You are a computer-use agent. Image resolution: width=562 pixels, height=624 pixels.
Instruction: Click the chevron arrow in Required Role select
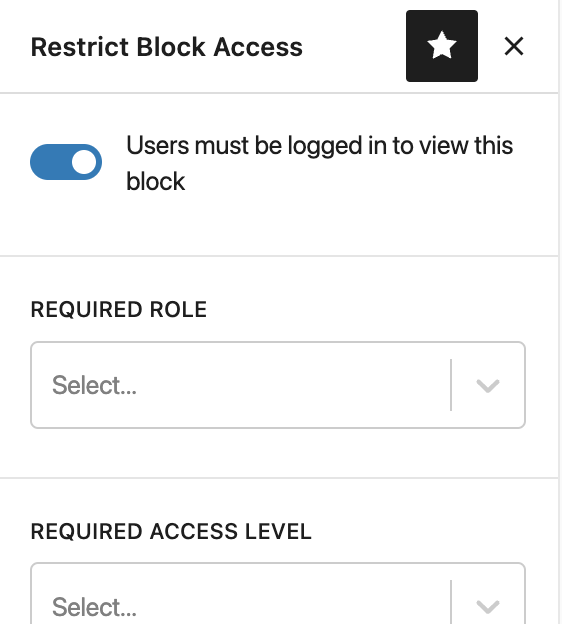tap(488, 385)
